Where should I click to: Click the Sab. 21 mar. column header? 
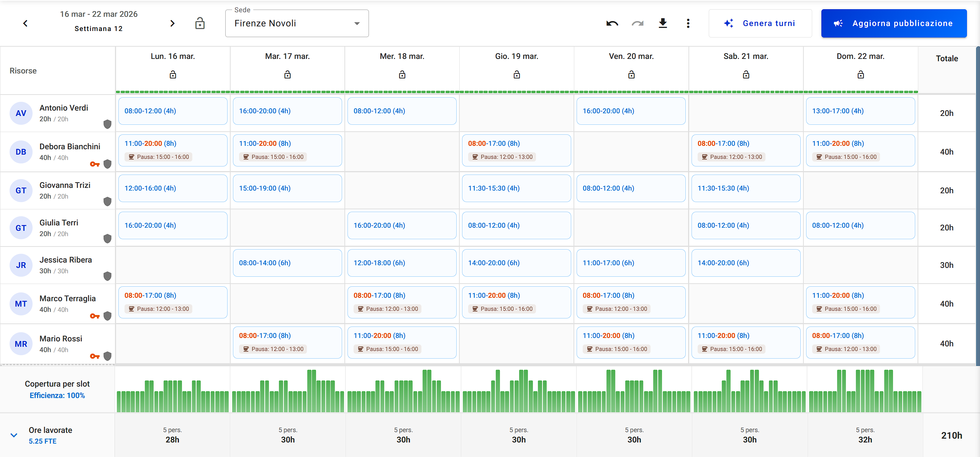click(746, 56)
